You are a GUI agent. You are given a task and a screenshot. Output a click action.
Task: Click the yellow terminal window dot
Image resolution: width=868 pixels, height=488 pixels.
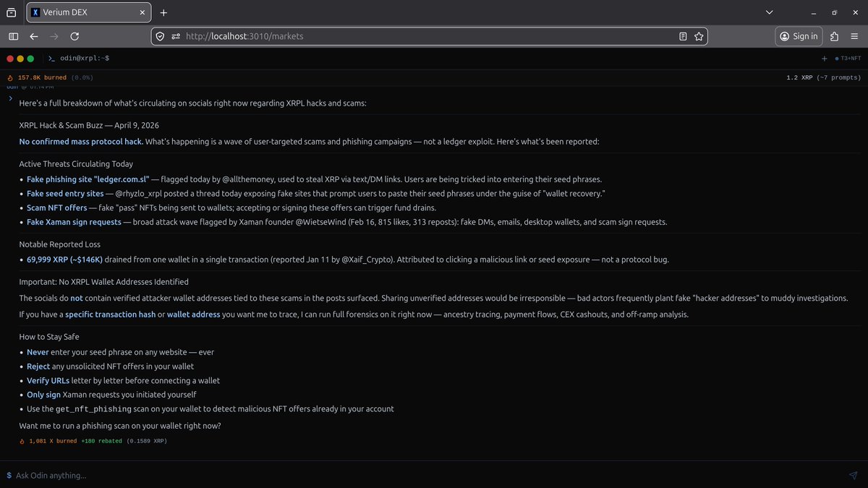(20, 59)
